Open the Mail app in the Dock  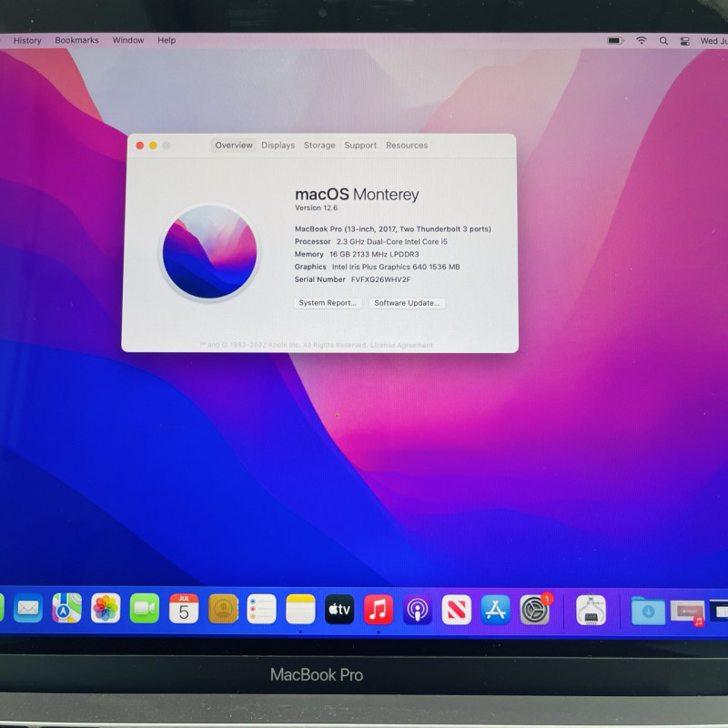(28, 608)
